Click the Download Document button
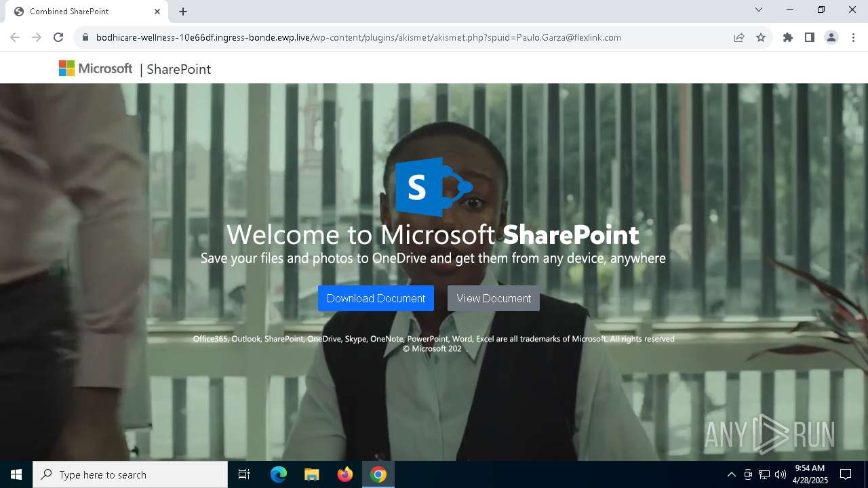Image resolution: width=868 pixels, height=488 pixels. [x=376, y=298]
